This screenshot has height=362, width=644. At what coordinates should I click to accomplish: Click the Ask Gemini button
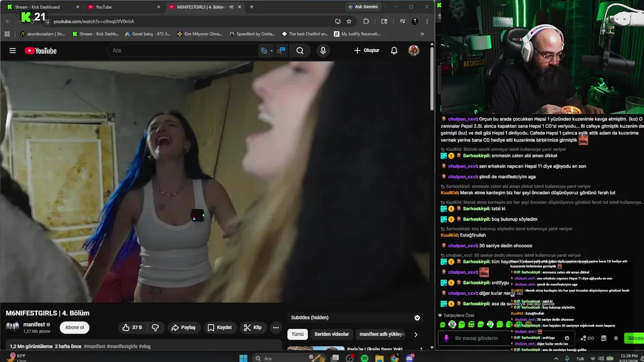click(x=365, y=7)
